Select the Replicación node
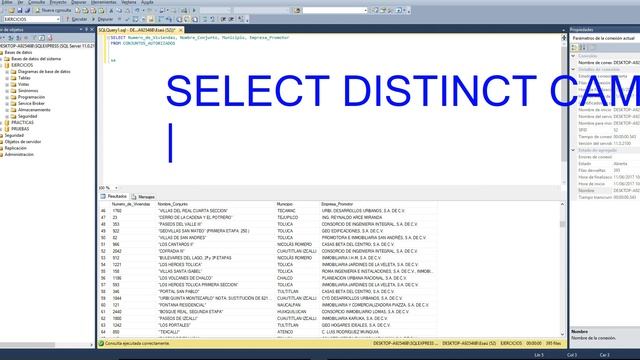This screenshot has width=640, height=360. pos(16,148)
